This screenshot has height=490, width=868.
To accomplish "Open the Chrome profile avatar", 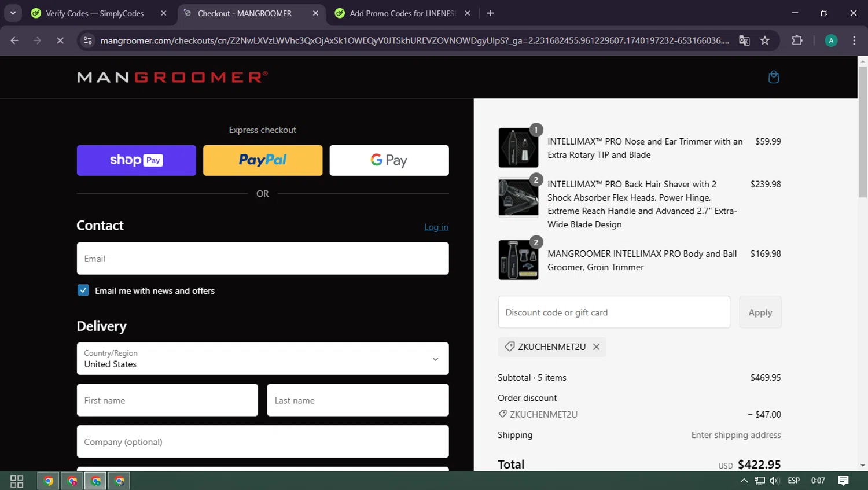I will (831, 40).
